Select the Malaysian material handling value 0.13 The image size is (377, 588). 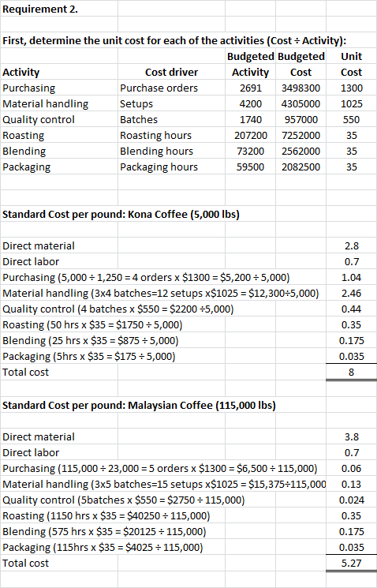point(351,484)
